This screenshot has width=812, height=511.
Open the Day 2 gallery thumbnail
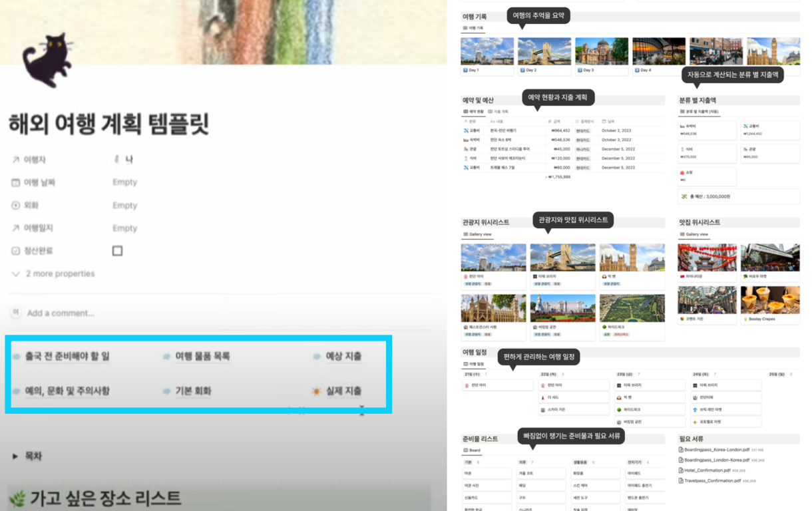click(544, 51)
